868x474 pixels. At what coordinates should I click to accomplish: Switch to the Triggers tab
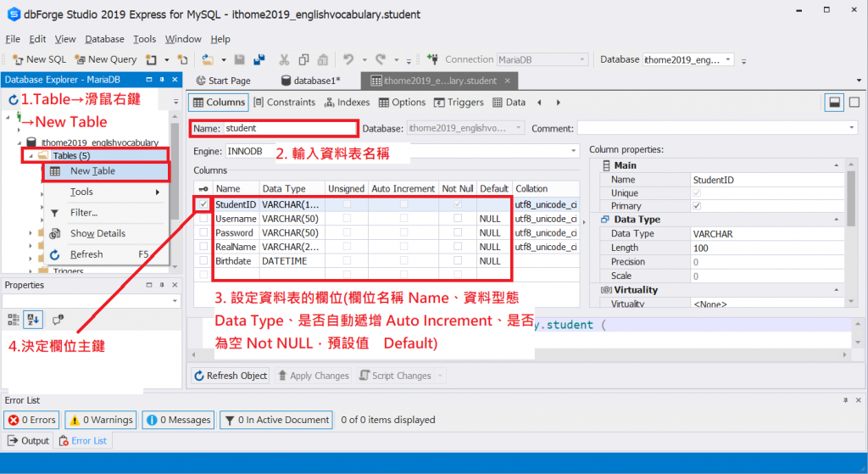click(459, 103)
